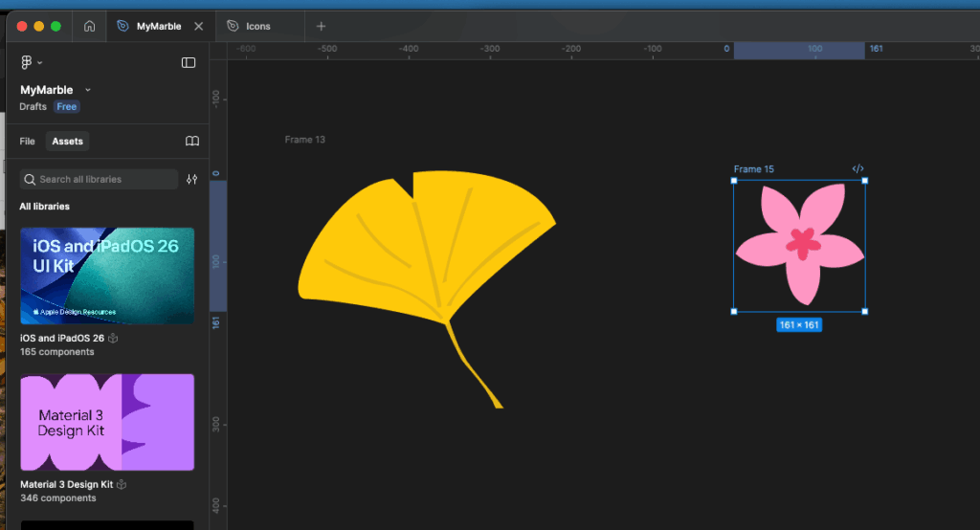The width and height of the screenshot is (980, 530).
Task: Open the Figma main menu logo
Action: (x=27, y=62)
